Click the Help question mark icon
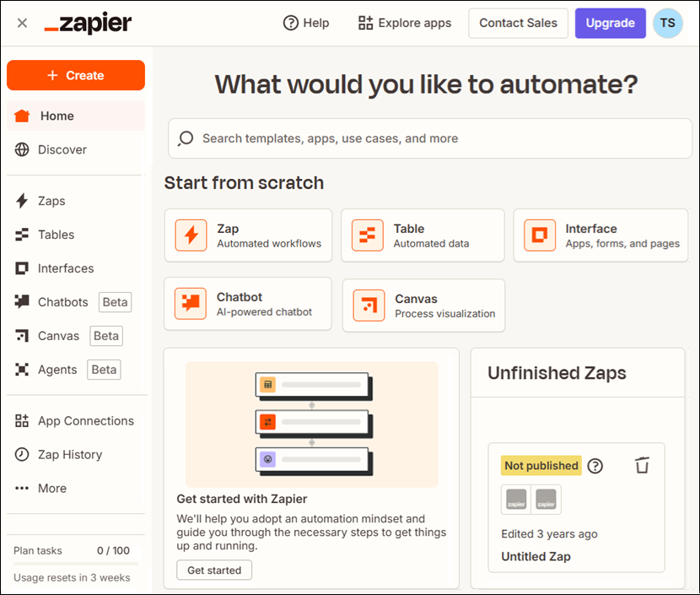700x595 pixels. [291, 23]
